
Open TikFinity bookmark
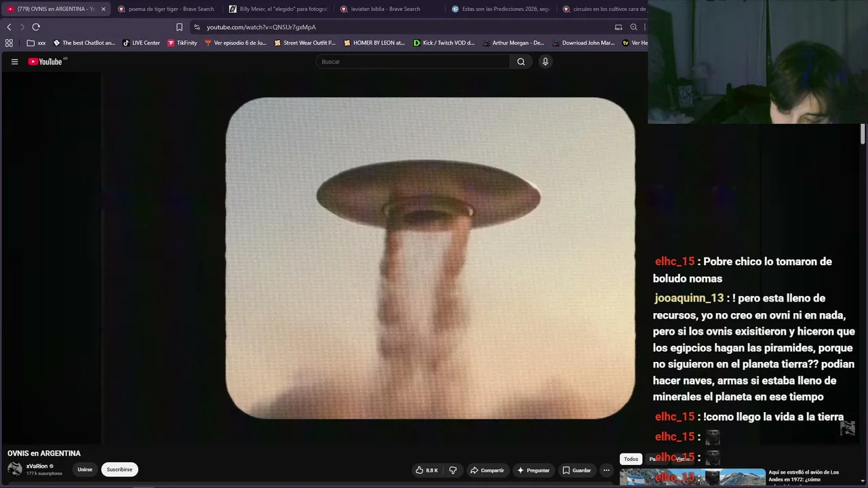coord(182,43)
